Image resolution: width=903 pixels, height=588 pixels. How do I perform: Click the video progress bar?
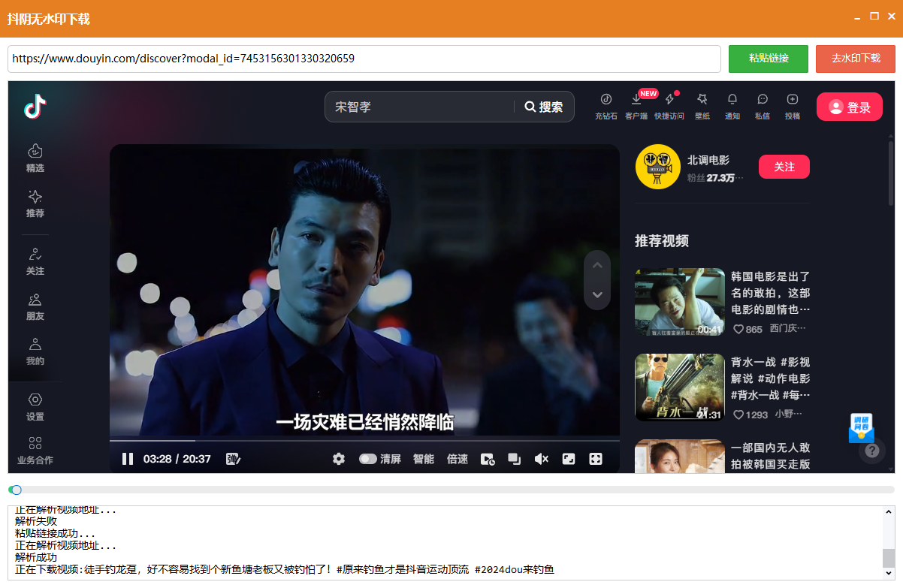(364, 440)
